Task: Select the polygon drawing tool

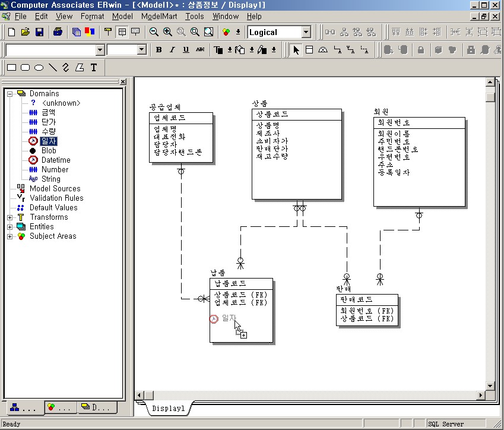Action: pos(80,68)
